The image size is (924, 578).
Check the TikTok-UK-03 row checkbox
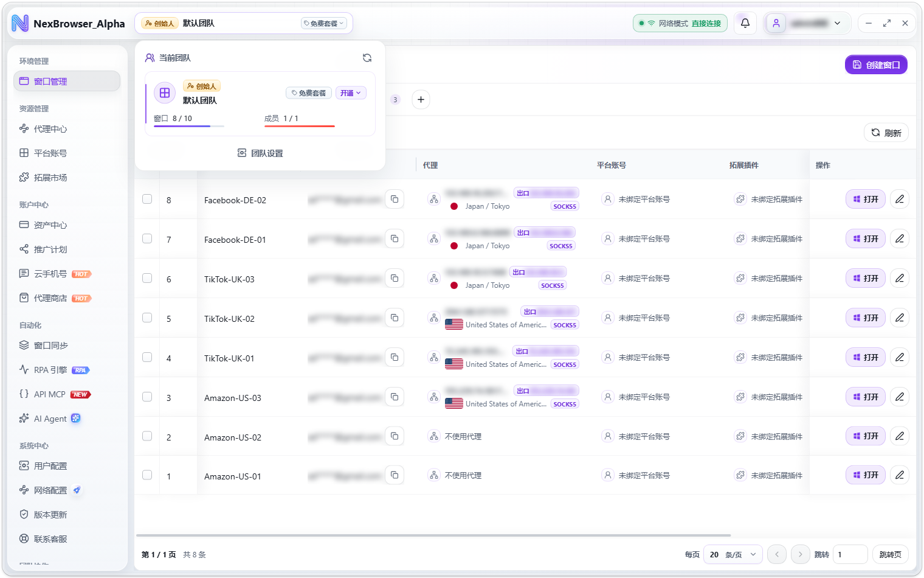147,278
